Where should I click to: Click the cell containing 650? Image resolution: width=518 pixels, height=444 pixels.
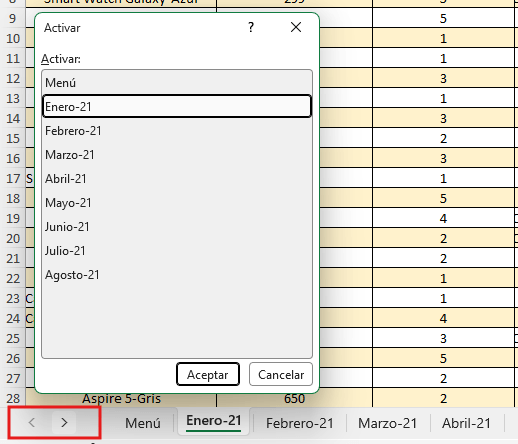[x=294, y=398]
